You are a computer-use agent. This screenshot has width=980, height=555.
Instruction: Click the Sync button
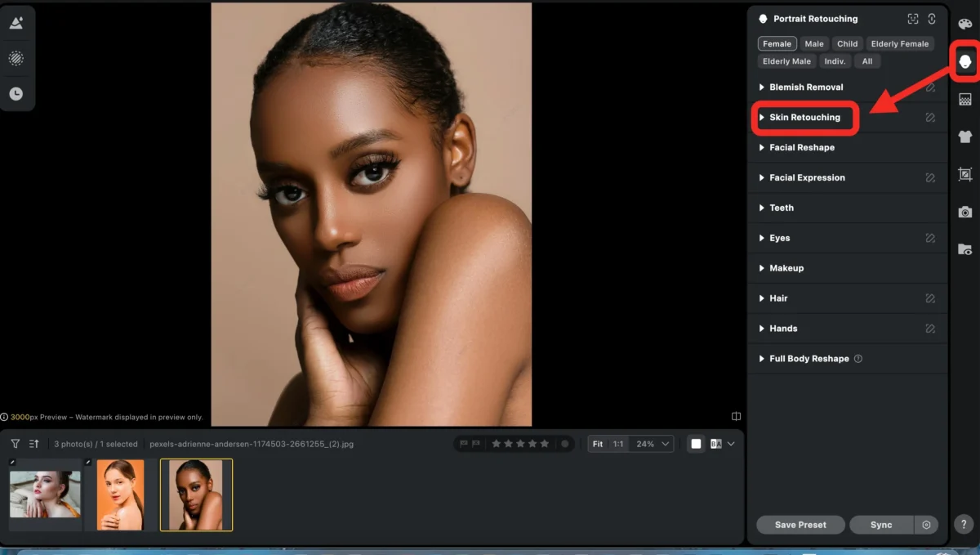coord(881,525)
